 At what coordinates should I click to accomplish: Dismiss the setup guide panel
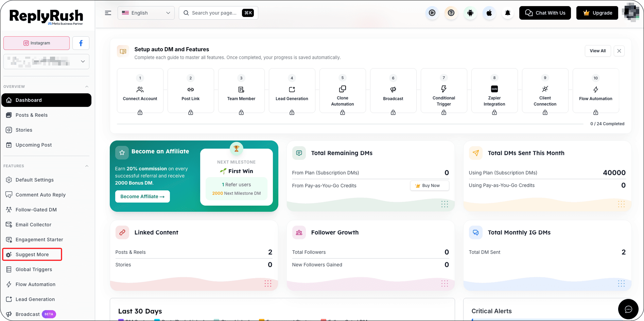[619, 51]
